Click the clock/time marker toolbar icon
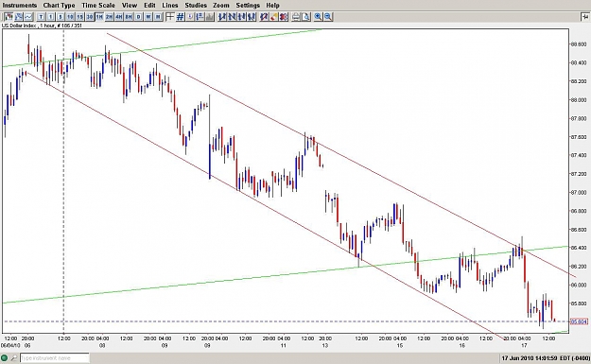 190,17
